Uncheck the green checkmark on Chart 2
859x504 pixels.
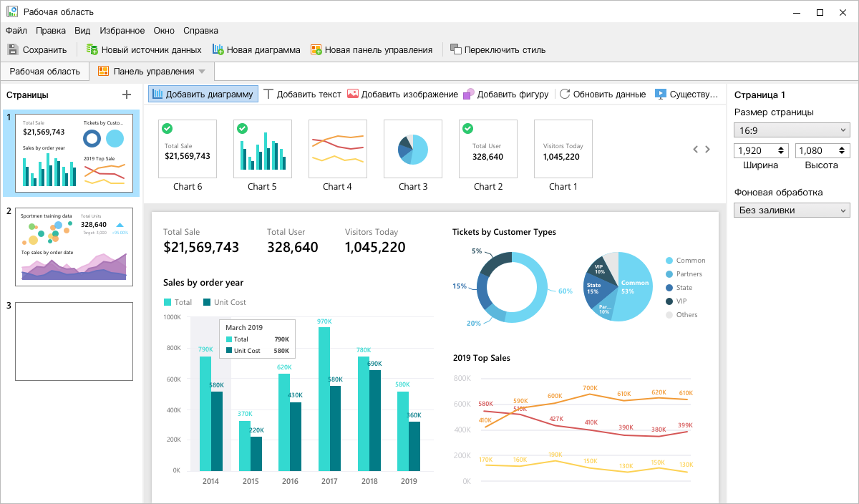(x=467, y=129)
